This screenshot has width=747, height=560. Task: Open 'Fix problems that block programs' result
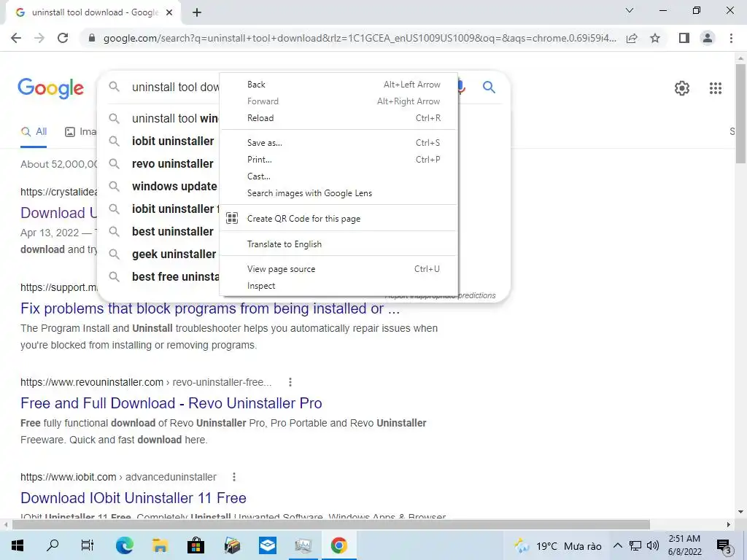[x=210, y=308]
